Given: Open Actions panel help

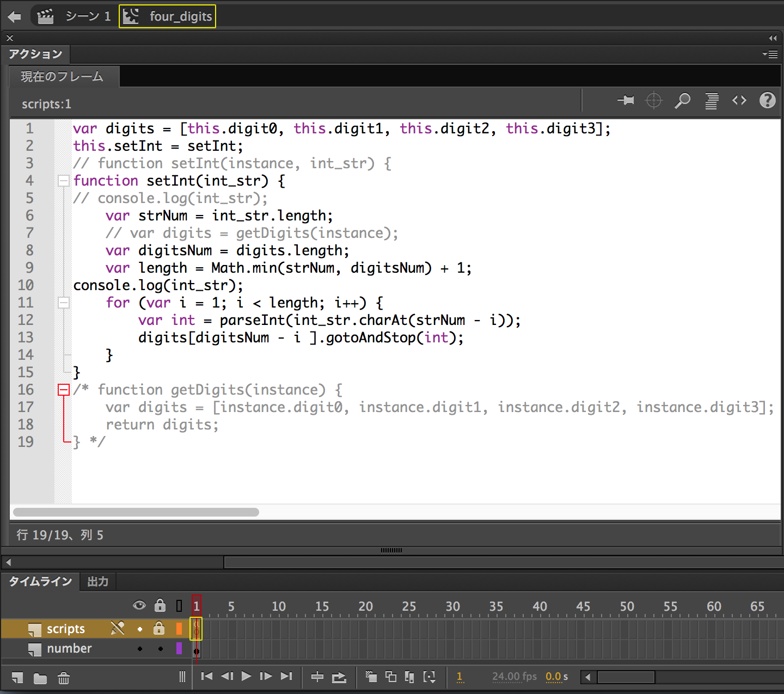Looking at the screenshot, I should [768, 100].
